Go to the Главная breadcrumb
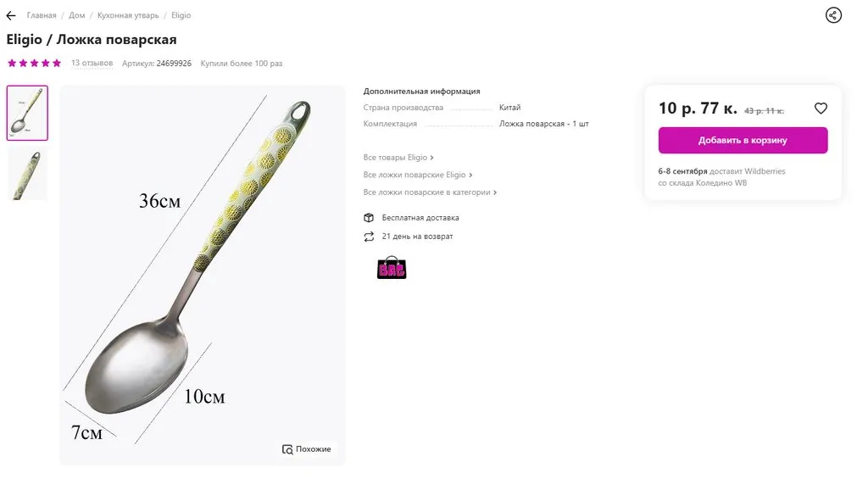Viewport: 868px width, 490px height. click(42, 15)
